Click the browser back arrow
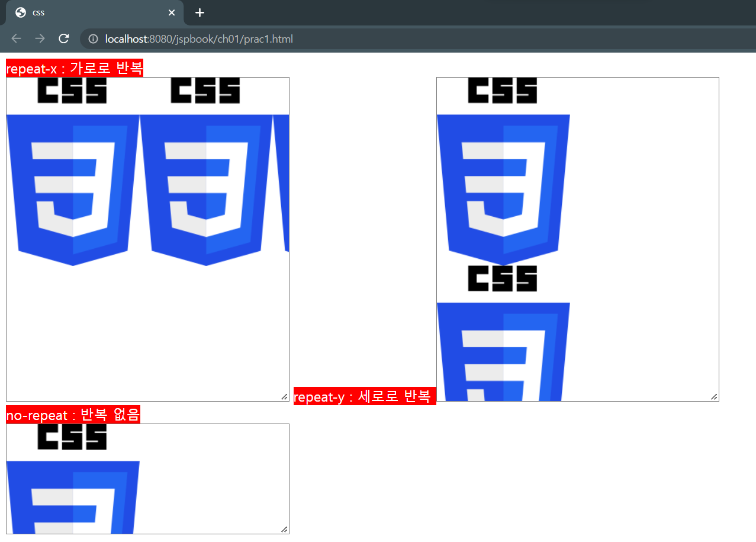Image resolution: width=756 pixels, height=542 pixels. 17,39
